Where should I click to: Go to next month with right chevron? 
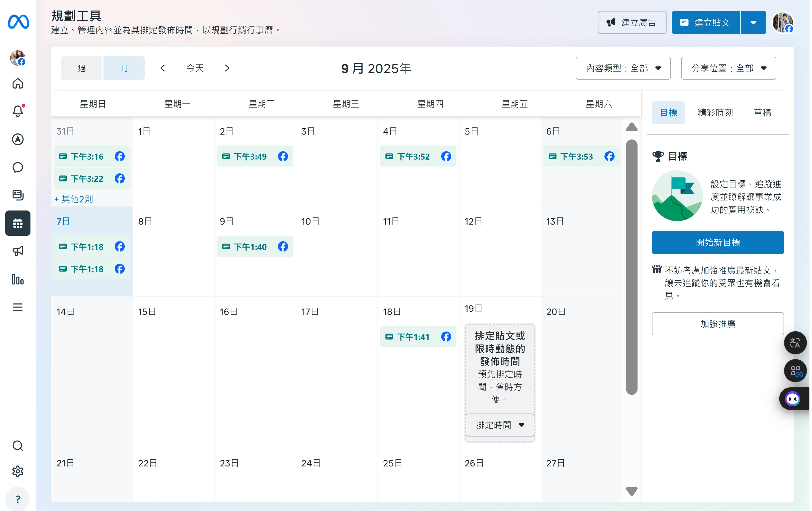[227, 68]
